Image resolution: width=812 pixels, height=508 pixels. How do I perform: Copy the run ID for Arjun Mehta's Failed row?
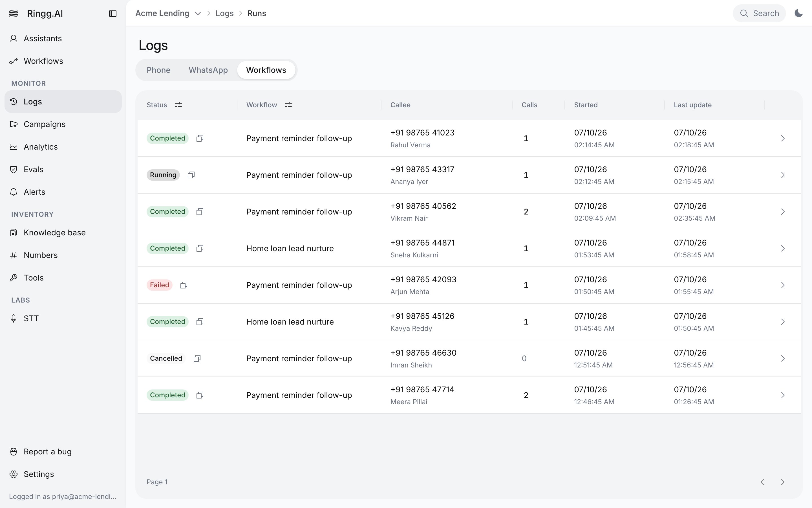[x=184, y=285]
